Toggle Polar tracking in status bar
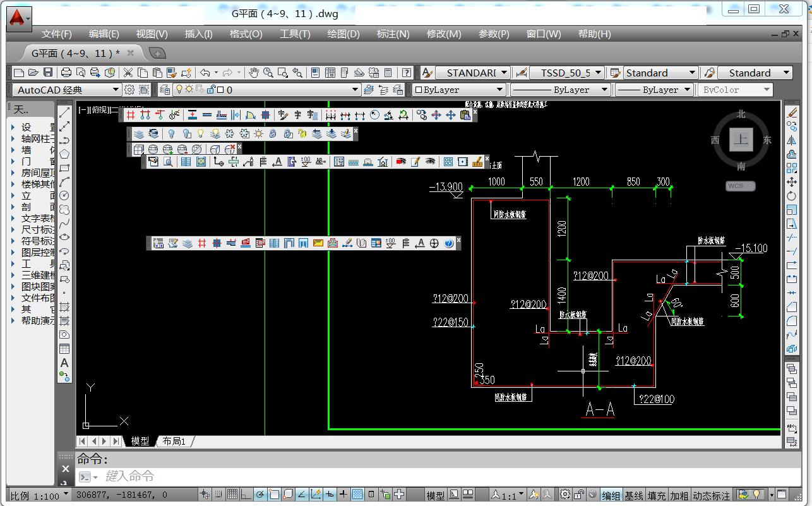The height and width of the screenshot is (506, 812). point(260,495)
